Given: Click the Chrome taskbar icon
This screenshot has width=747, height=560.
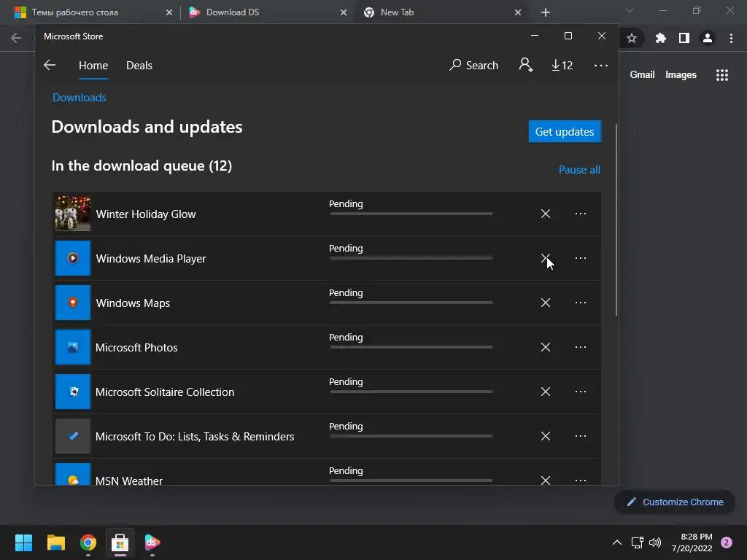Looking at the screenshot, I should pos(88,542).
